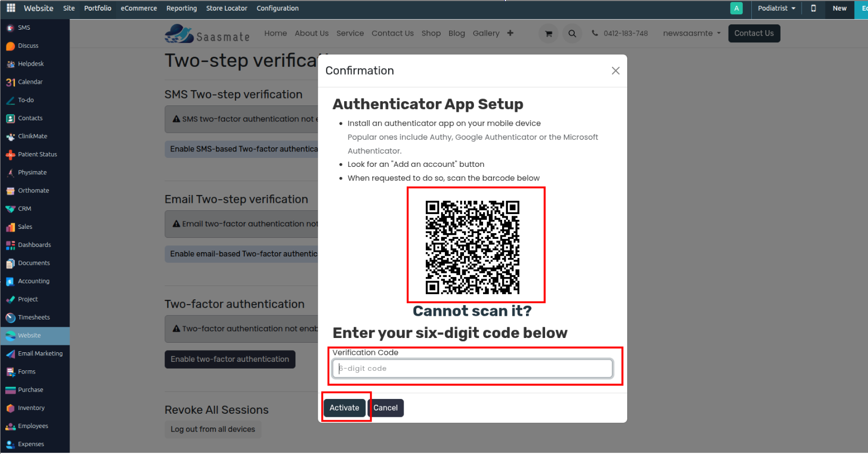Open the Reporting menu
The width and height of the screenshot is (868, 454).
[x=181, y=8]
